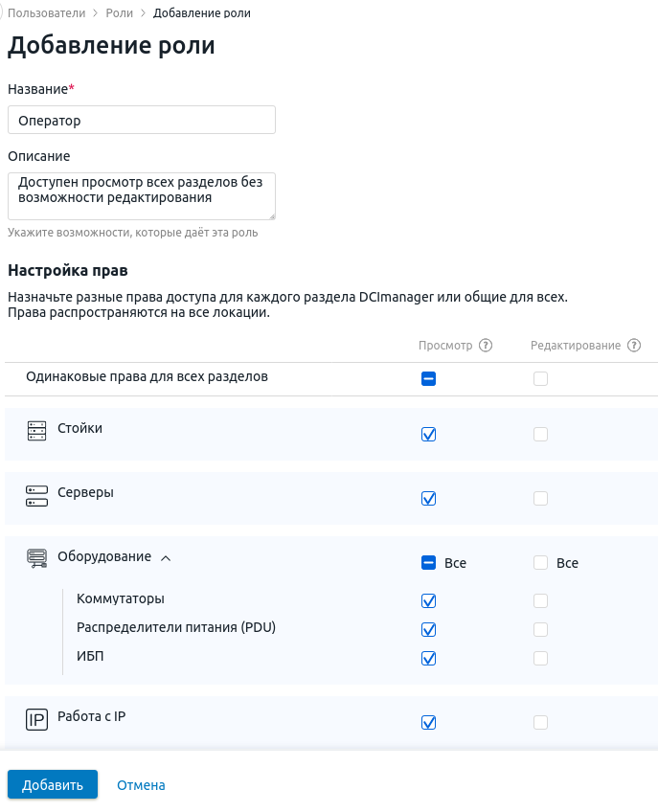
Task: Uncheck view permission for Коммутаторы
Action: point(428,600)
